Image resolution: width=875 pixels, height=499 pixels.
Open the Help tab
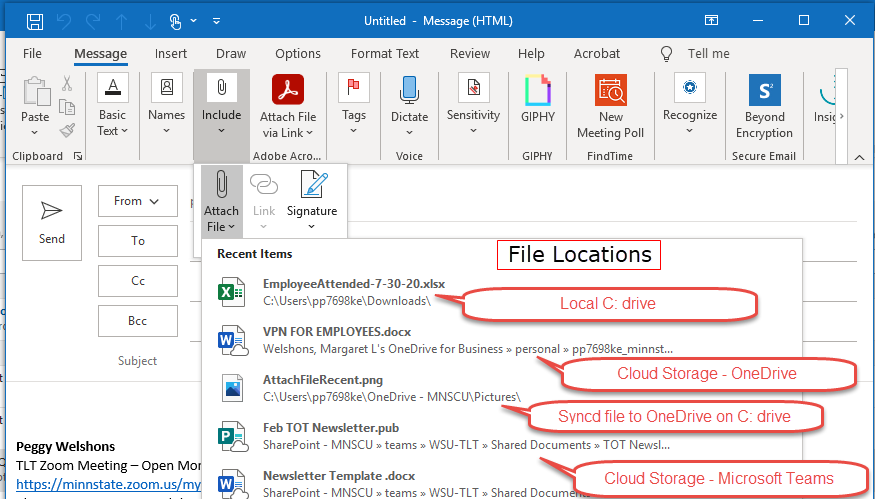pos(531,54)
